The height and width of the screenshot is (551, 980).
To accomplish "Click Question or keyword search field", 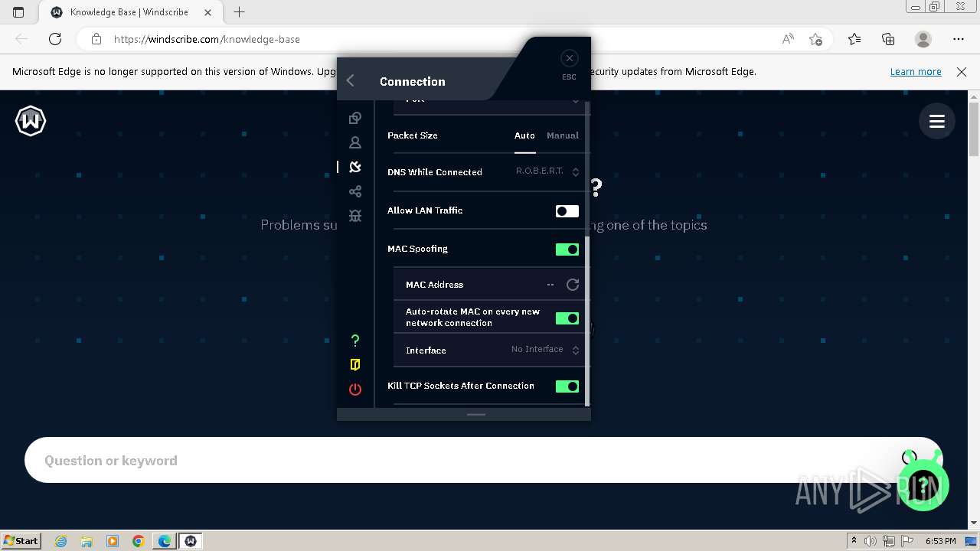I will pos(484,460).
